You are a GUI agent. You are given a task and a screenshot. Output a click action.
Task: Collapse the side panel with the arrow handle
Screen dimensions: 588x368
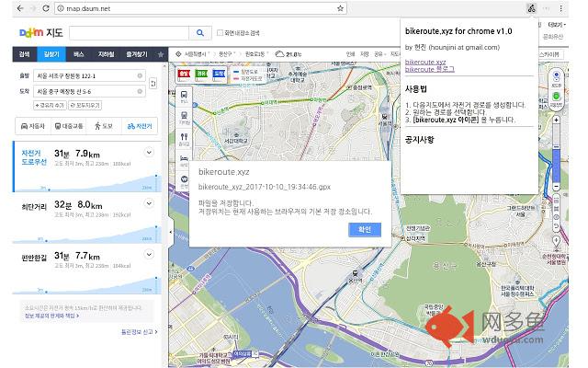171,232
